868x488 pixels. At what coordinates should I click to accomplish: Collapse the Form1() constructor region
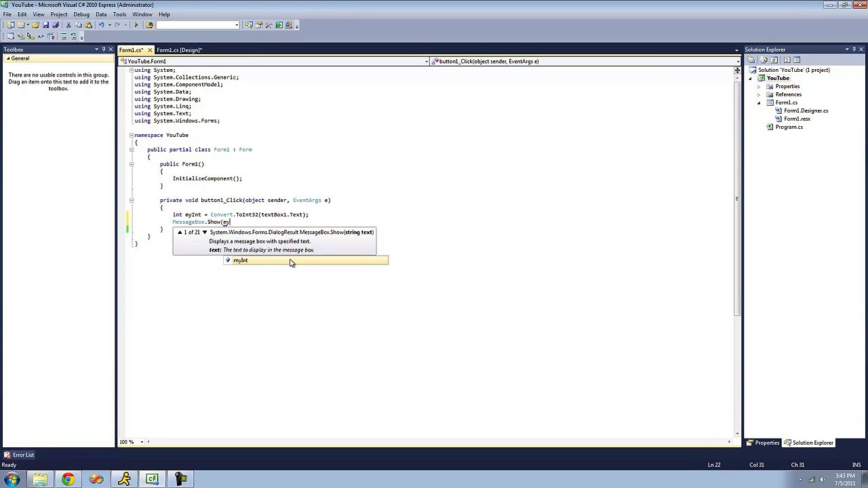132,164
